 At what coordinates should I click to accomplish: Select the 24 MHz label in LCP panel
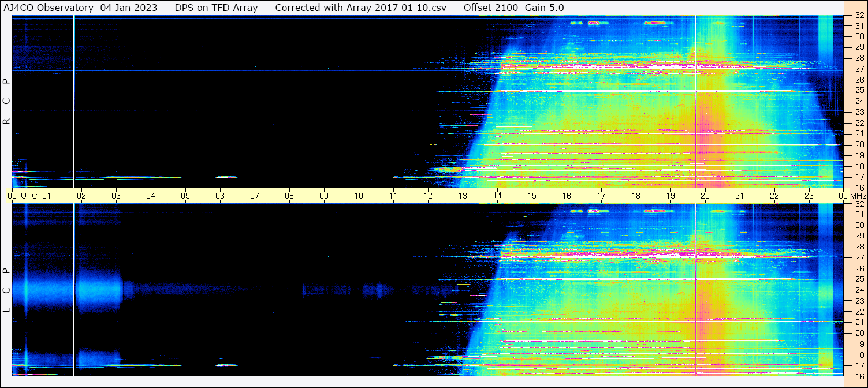[859, 290]
